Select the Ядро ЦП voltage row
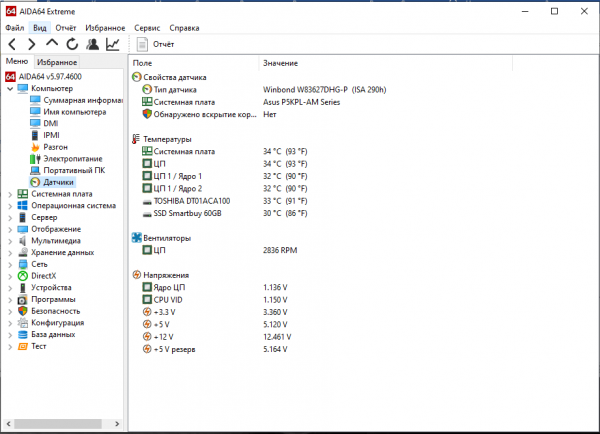The height and width of the screenshot is (434, 600). (215, 287)
